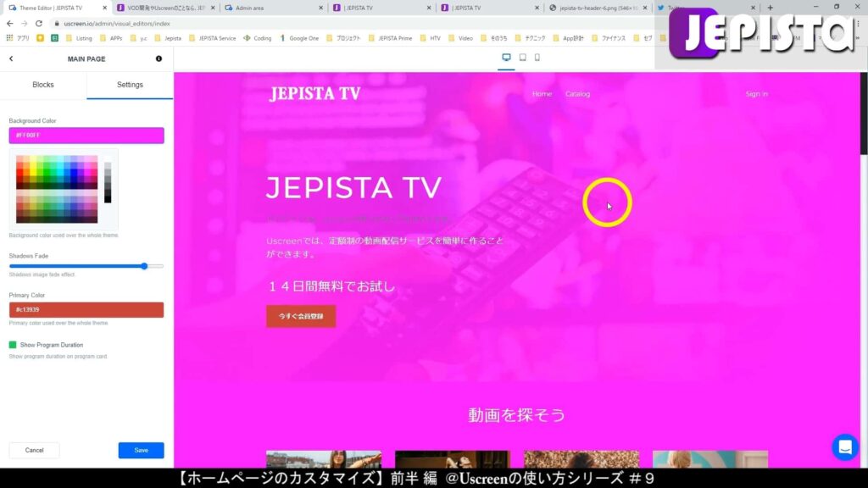Open the APPs bookmark folder
The image size is (868, 488).
pos(111,38)
